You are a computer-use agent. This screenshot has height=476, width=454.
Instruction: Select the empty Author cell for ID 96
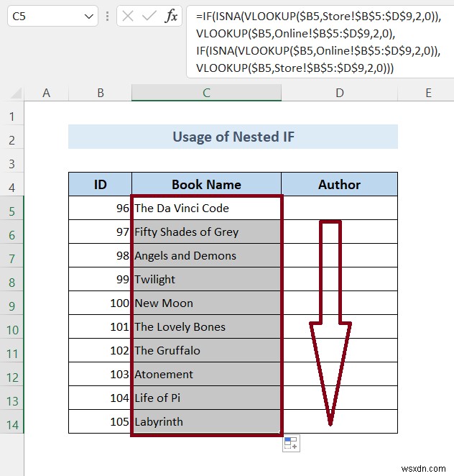coord(339,208)
